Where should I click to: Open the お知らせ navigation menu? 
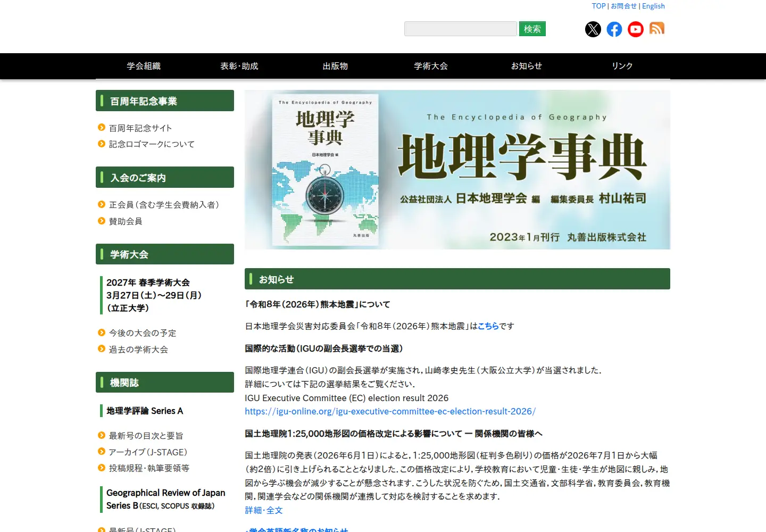pyautogui.click(x=527, y=66)
